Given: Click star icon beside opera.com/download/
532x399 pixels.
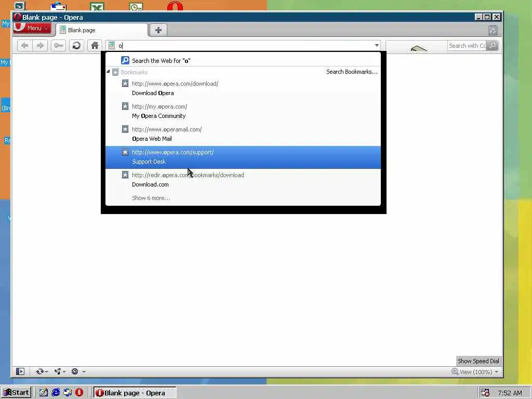Looking at the screenshot, I should (x=125, y=84).
